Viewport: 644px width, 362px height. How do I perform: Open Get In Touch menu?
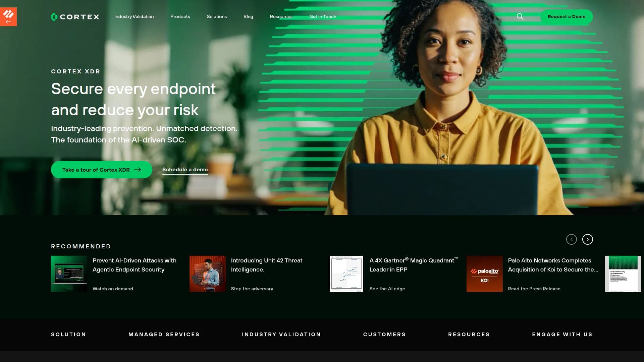[323, 16]
